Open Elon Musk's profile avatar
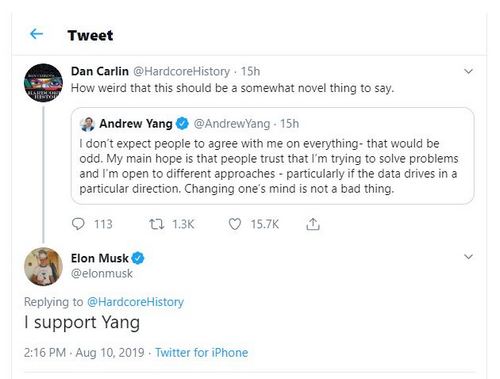 point(43,267)
